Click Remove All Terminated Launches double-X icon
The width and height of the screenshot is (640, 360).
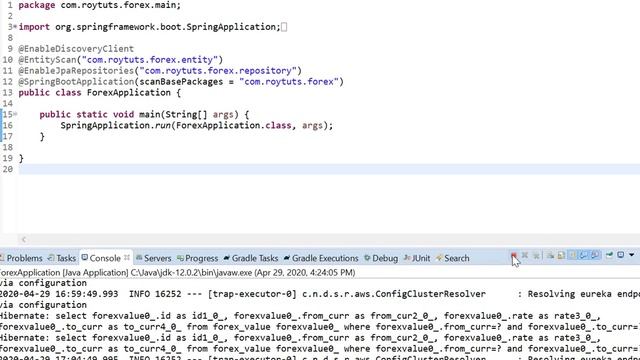[536, 255]
